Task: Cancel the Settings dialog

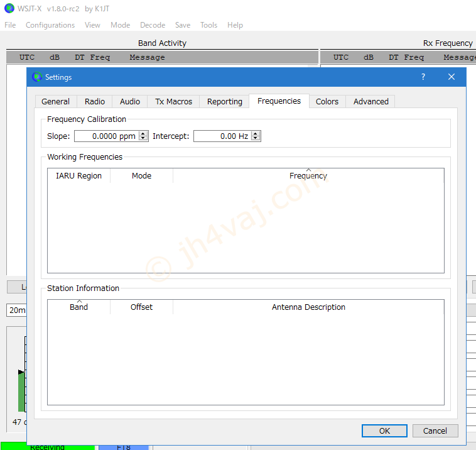Action: (435, 431)
